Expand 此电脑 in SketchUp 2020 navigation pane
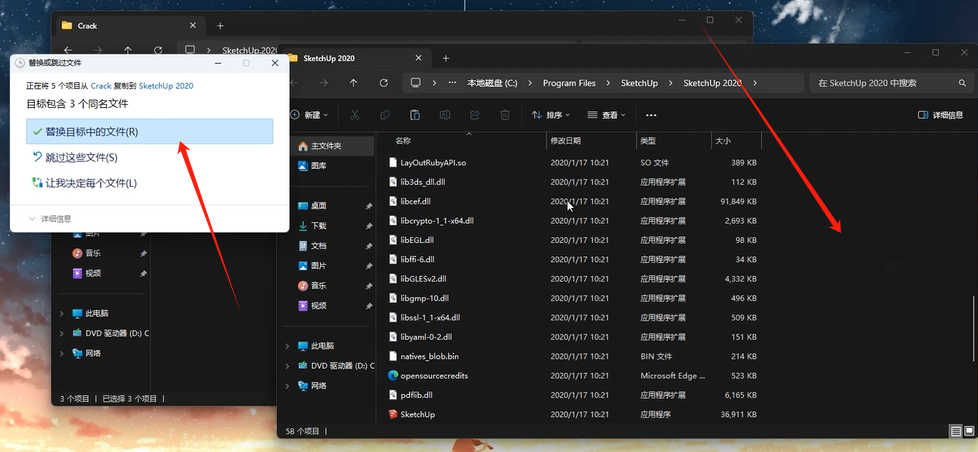 click(288, 345)
